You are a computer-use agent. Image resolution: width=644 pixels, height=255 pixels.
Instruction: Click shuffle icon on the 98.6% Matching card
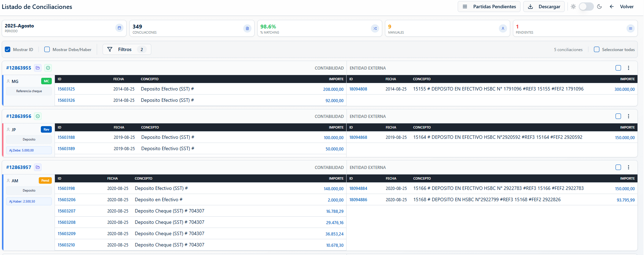375,28
